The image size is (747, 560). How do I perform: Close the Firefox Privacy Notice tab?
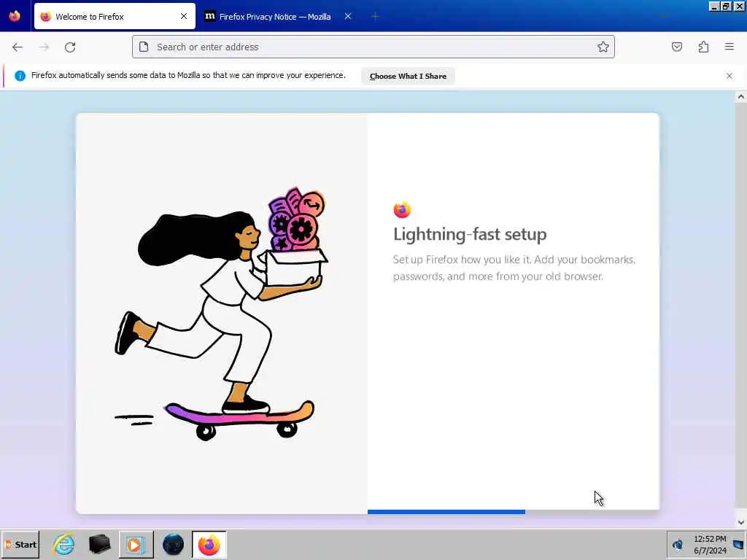(348, 16)
